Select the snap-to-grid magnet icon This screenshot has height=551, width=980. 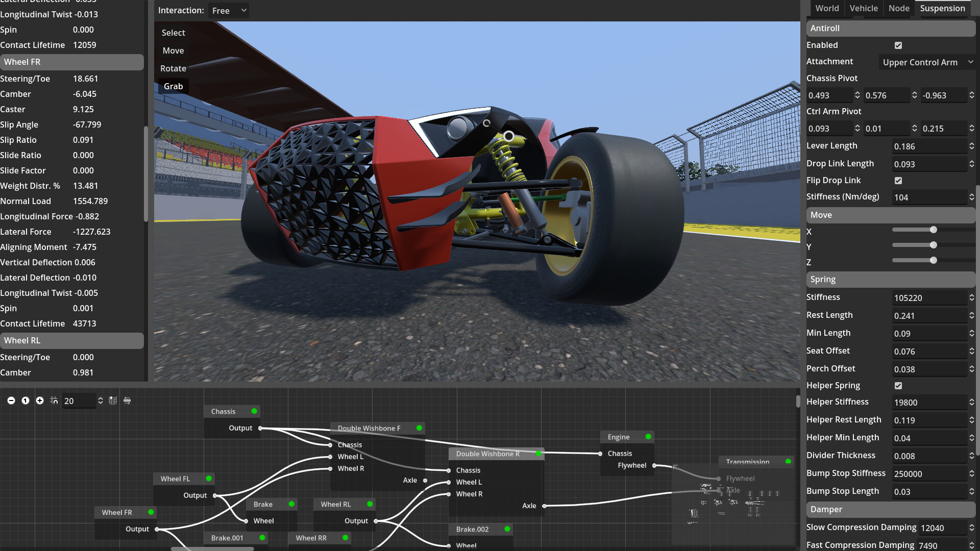[x=54, y=401]
